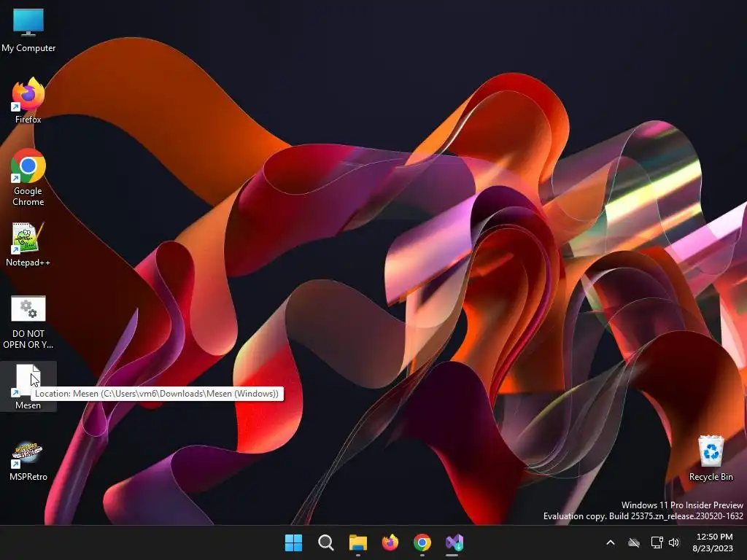Switch to Chrome on the taskbar
747x560 pixels.
pos(422,542)
